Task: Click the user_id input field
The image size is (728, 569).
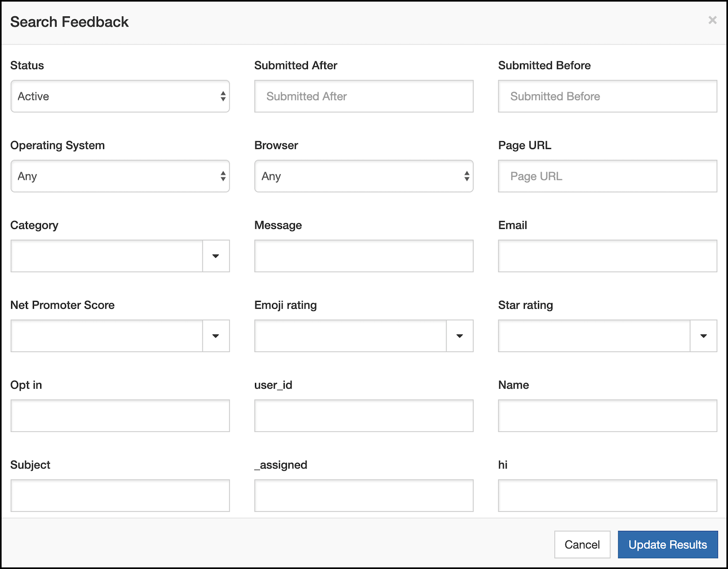Action: [363, 416]
